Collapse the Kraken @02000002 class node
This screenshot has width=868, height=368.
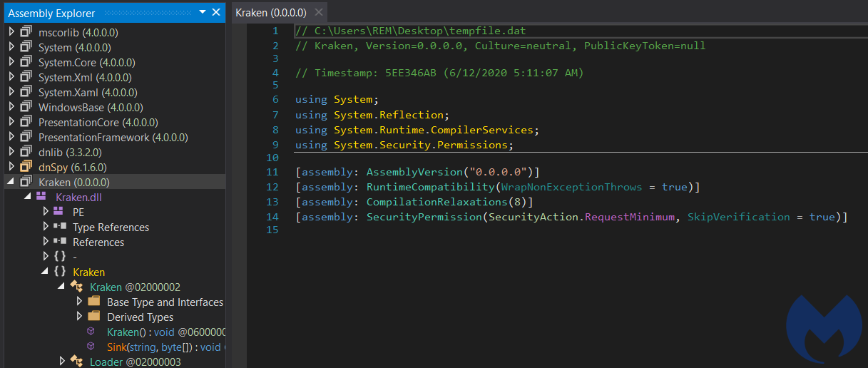(x=63, y=287)
